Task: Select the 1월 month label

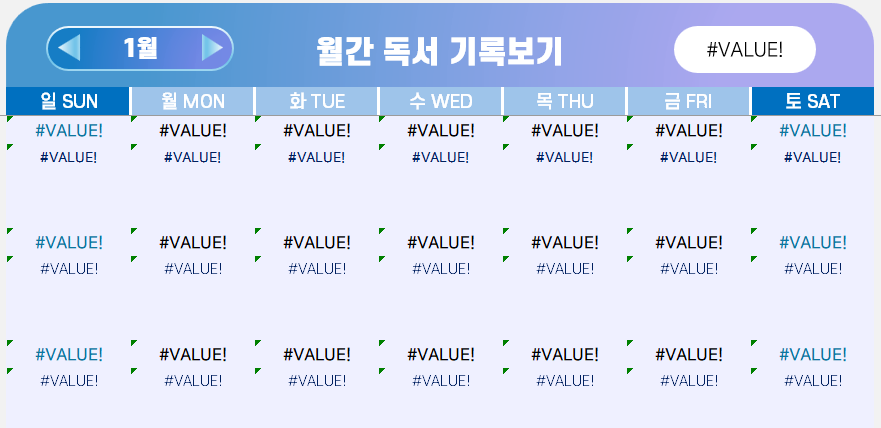Action: coord(140,48)
